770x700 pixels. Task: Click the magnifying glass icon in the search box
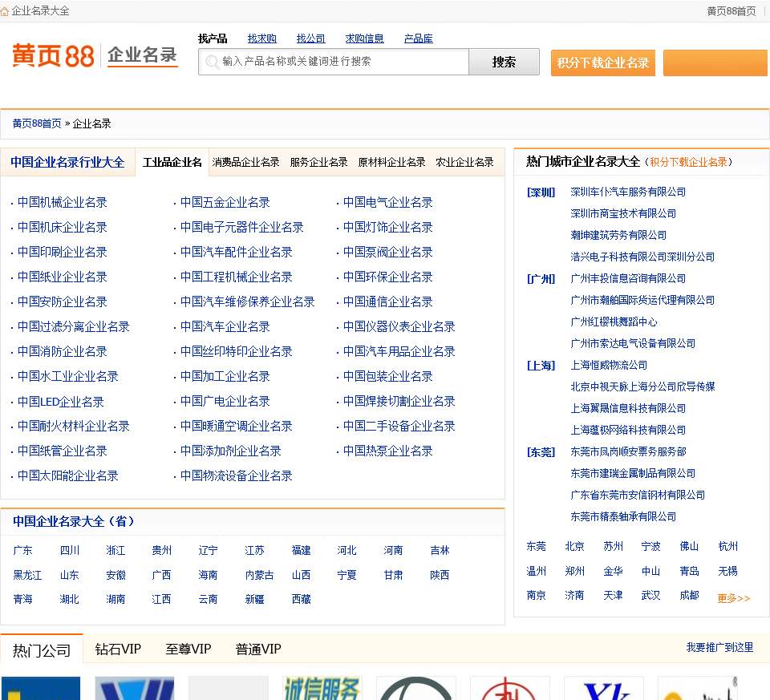pyautogui.click(x=210, y=61)
